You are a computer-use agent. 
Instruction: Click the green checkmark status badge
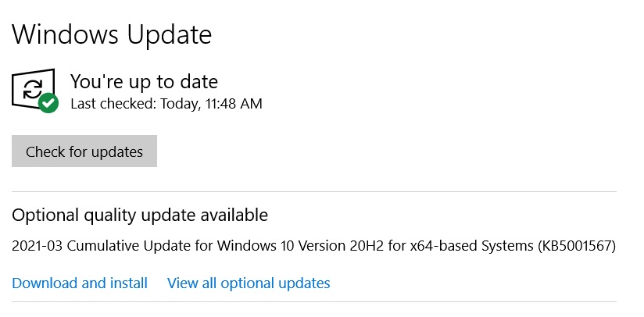coord(48,102)
